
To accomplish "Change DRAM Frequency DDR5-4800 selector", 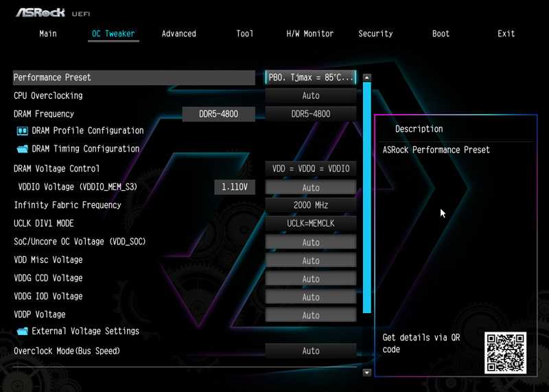I will coord(311,114).
